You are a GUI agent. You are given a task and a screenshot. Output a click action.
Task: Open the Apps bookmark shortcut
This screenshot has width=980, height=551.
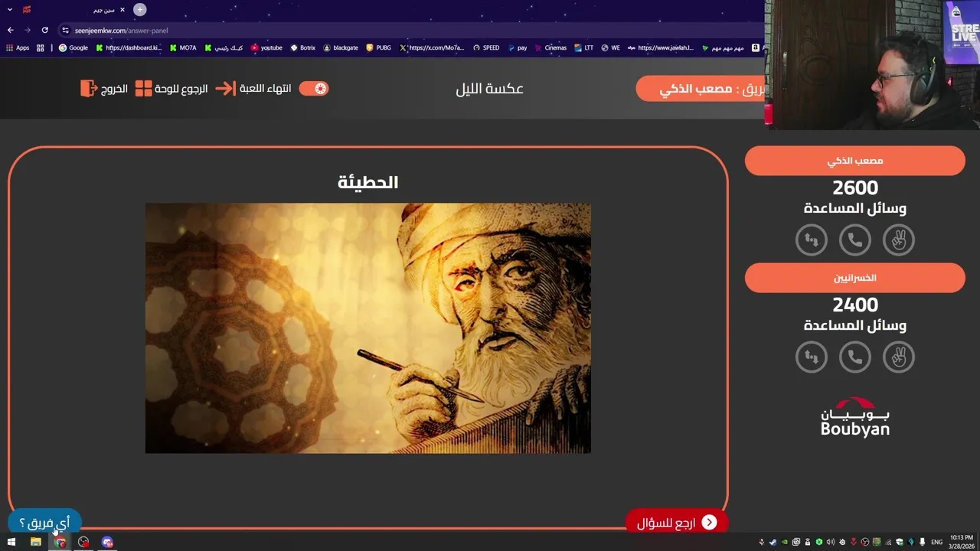[18, 47]
